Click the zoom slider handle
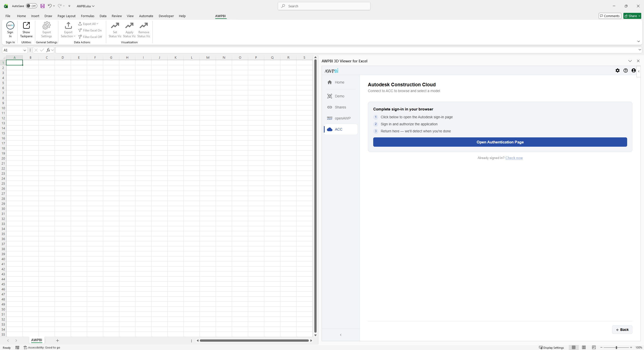This screenshot has width=644, height=350. click(616, 347)
